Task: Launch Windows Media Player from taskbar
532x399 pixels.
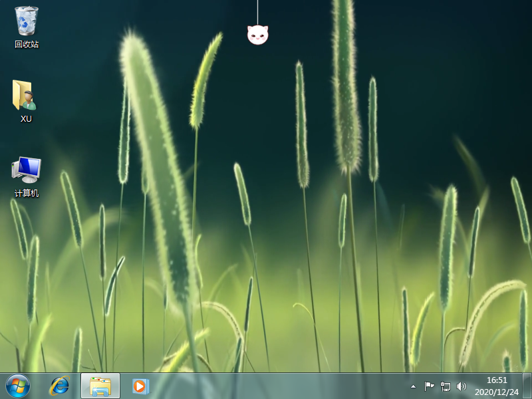Action: click(140, 386)
